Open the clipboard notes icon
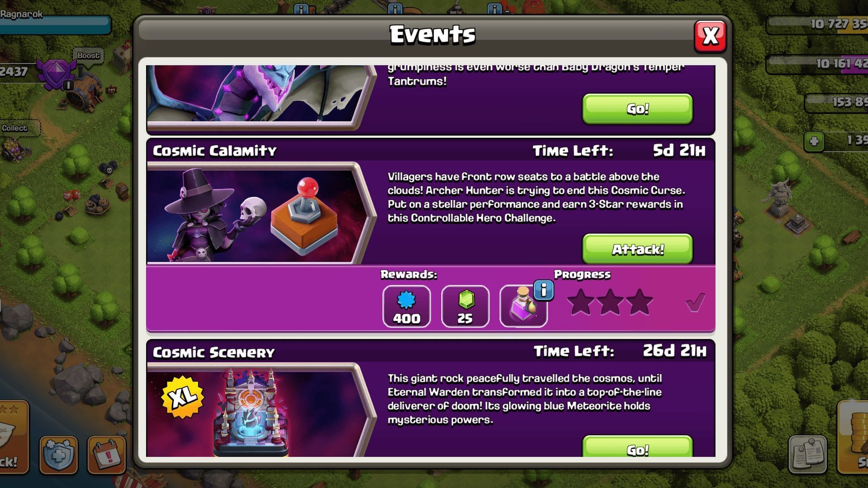Viewport: 868px width, 488px height. point(808,455)
